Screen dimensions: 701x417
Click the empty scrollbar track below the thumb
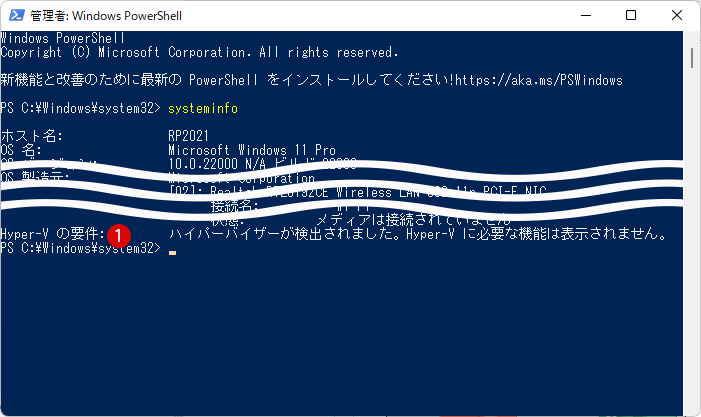tap(692, 241)
